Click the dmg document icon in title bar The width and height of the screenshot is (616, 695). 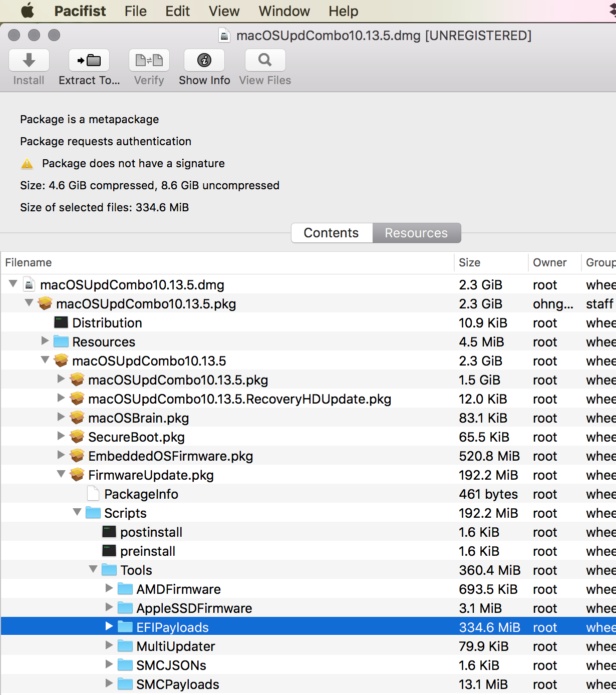[225, 36]
